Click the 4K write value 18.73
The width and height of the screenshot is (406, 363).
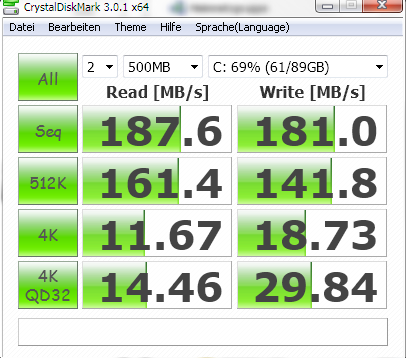click(x=312, y=233)
